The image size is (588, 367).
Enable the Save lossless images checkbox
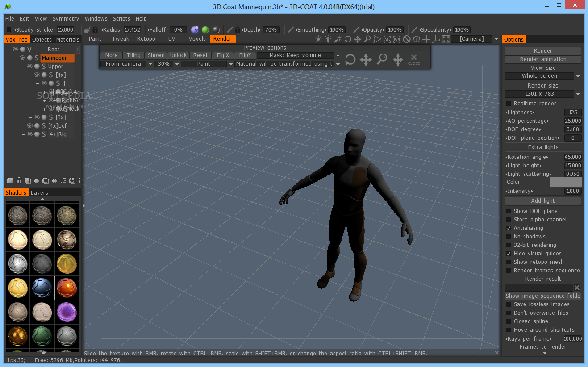508,304
